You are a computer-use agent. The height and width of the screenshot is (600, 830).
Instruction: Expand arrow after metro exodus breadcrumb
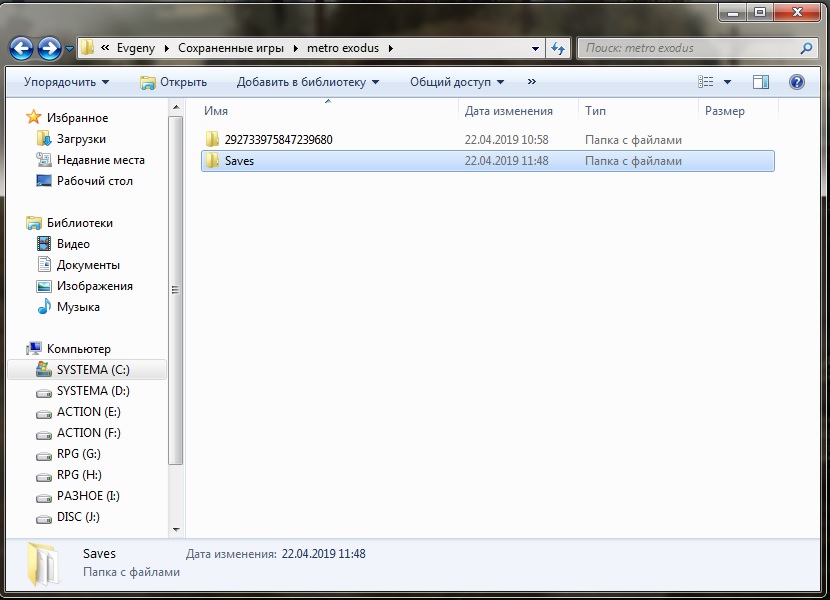[x=391, y=48]
